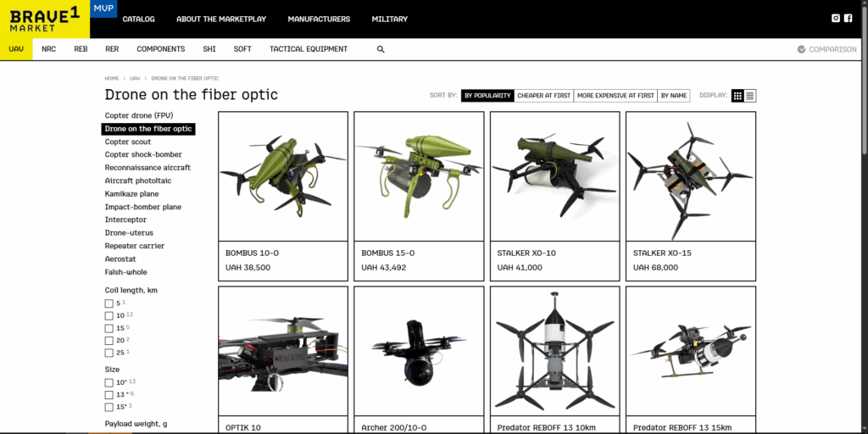Open Aerostat category
The height and width of the screenshot is (434, 868).
[x=120, y=259]
